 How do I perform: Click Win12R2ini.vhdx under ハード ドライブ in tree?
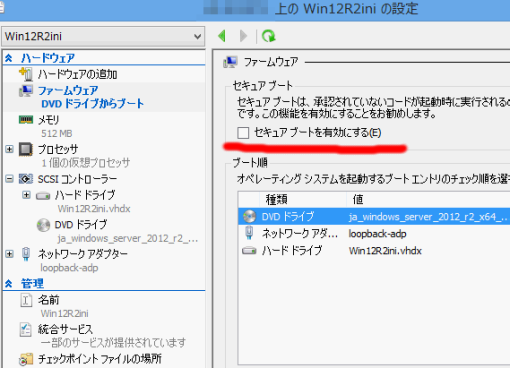[94, 209]
